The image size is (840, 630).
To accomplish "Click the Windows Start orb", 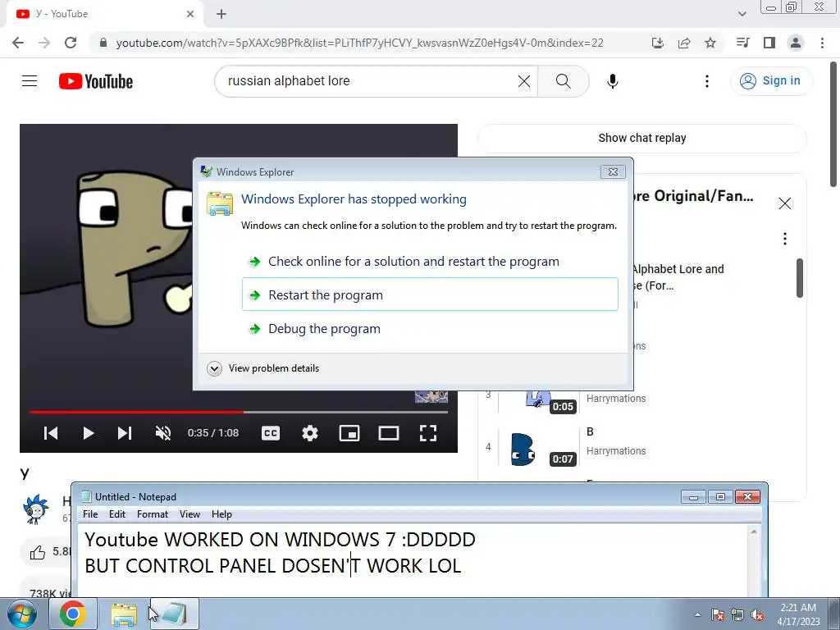I will point(22,614).
